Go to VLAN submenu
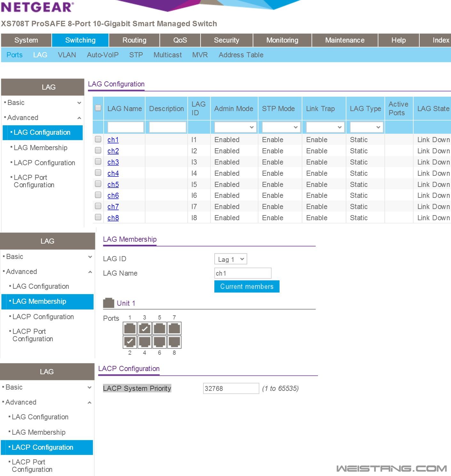Screen dimensions: 451x476 pyautogui.click(x=67, y=55)
